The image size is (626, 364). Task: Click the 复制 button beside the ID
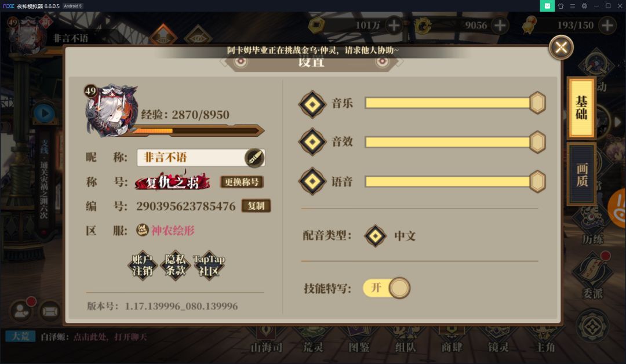coord(256,206)
